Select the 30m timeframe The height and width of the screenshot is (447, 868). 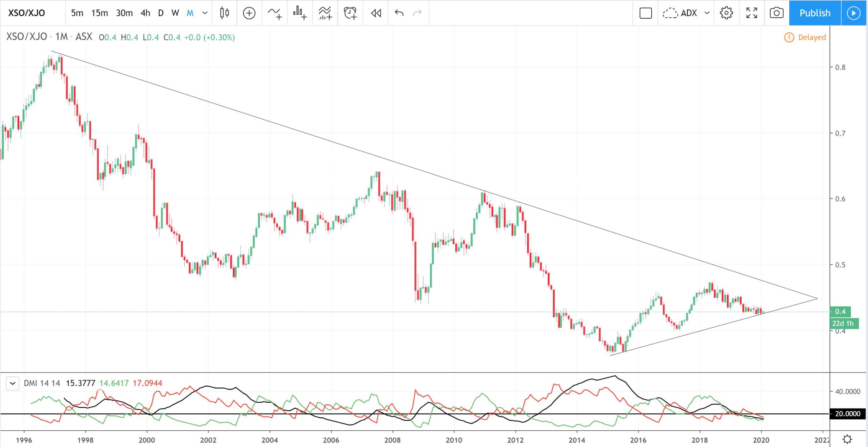click(124, 13)
